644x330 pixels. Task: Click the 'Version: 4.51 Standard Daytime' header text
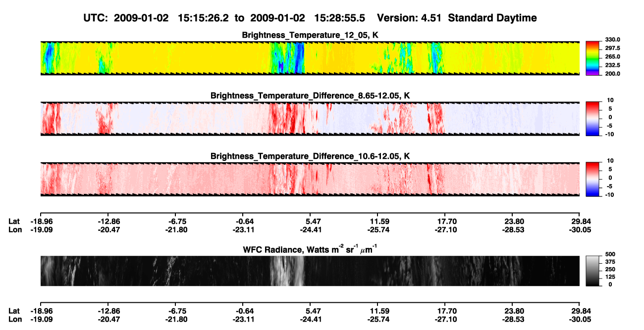click(457, 18)
